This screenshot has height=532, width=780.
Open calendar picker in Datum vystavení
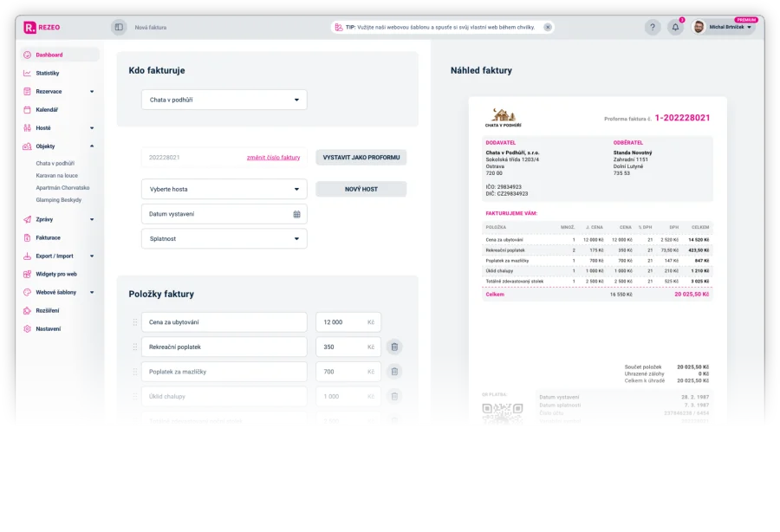pyautogui.click(x=296, y=214)
